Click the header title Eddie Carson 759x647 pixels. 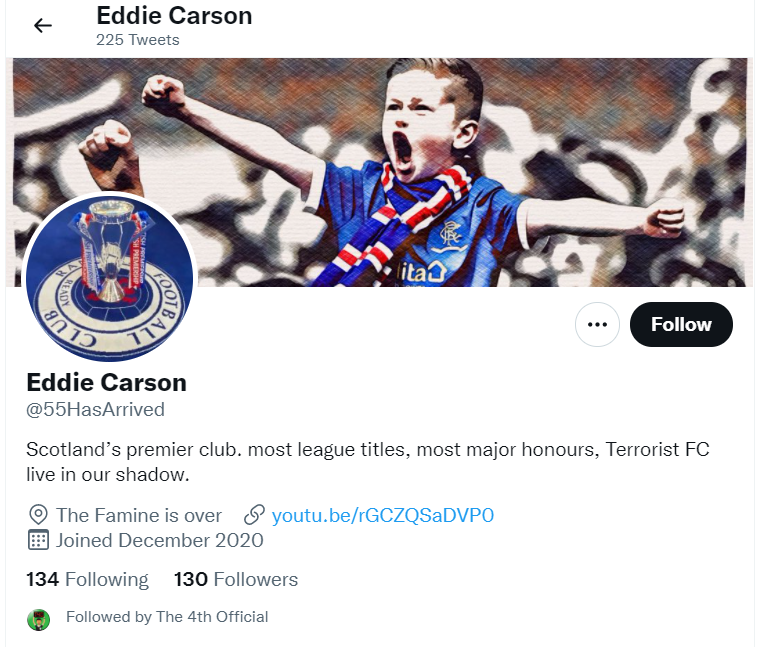tap(174, 15)
